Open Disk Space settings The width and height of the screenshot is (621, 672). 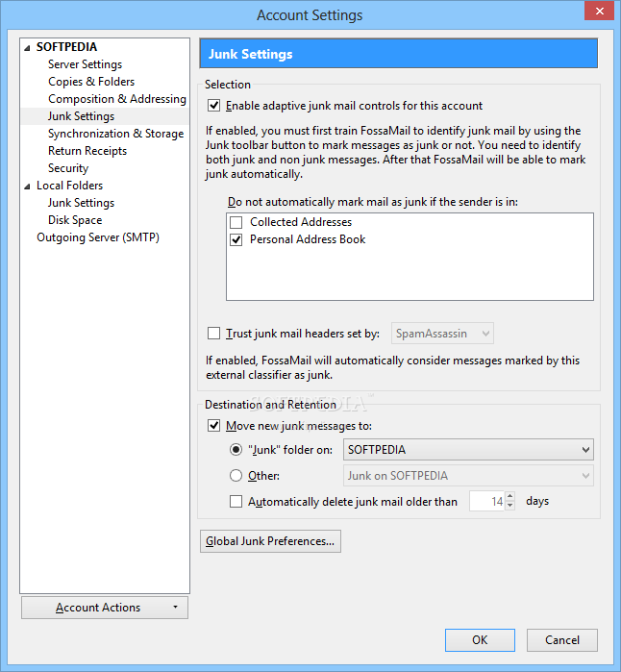click(x=75, y=220)
